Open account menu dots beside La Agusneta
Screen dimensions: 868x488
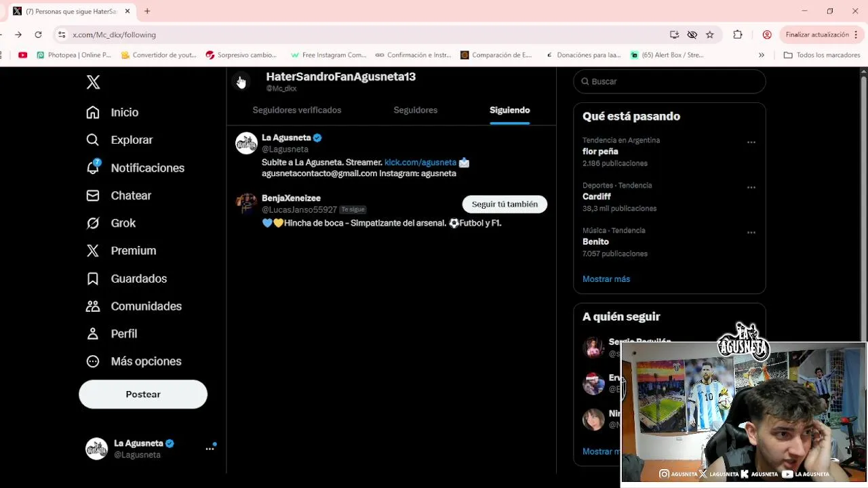pos(210,449)
